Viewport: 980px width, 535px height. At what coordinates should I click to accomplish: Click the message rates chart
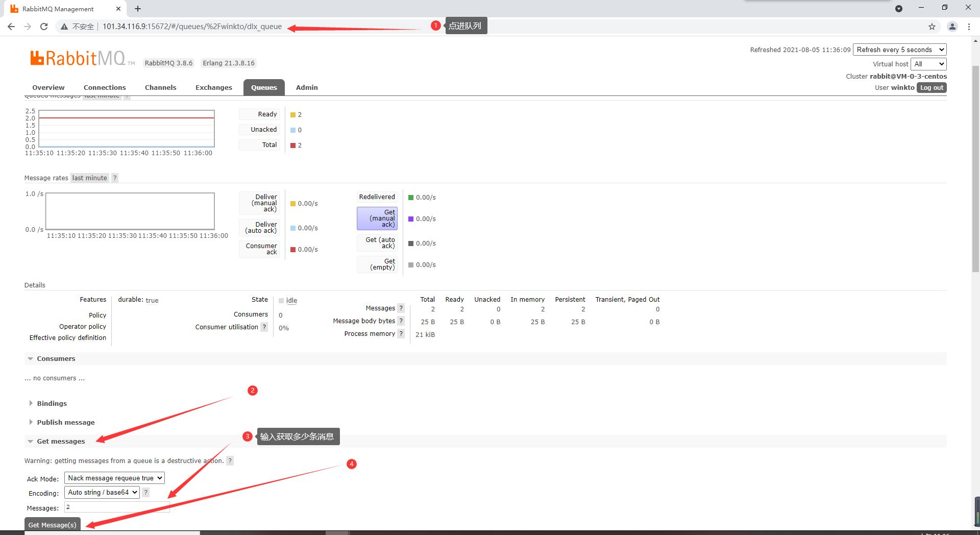(x=130, y=211)
